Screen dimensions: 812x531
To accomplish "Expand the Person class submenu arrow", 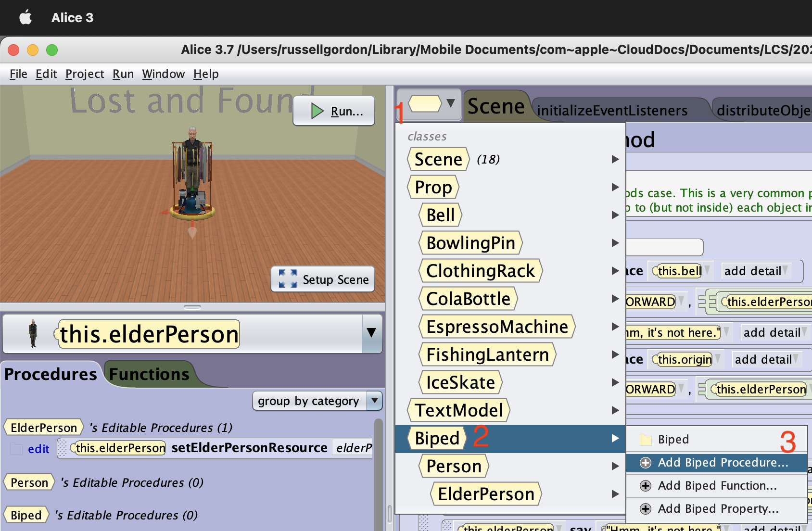I will coord(615,466).
